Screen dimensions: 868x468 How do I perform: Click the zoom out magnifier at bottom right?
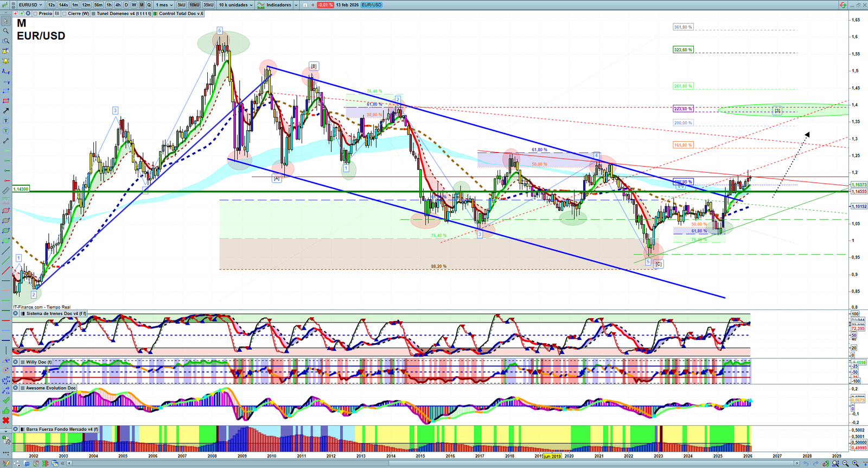(x=845, y=464)
